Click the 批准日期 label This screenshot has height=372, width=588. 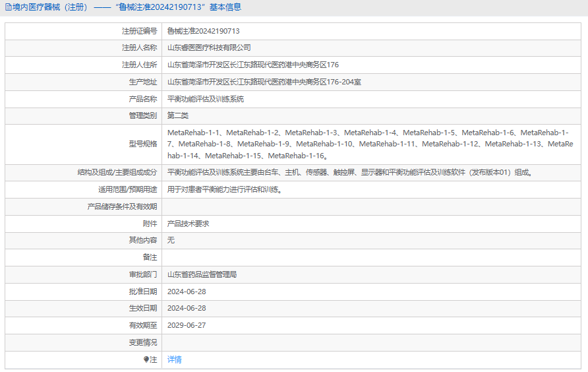[143, 292]
